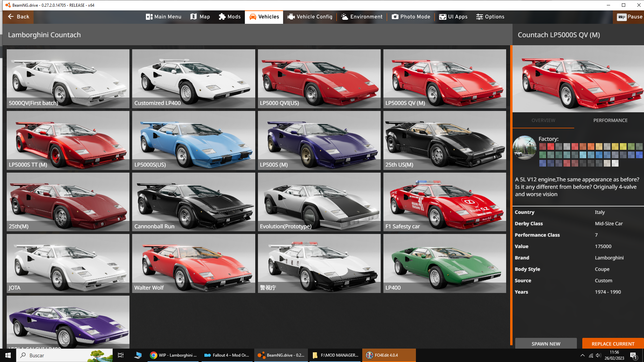Image resolution: width=644 pixels, height=362 pixels.
Task: Click the Lamborghini Countach heading
Action: pyautogui.click(x=44, y=35)
